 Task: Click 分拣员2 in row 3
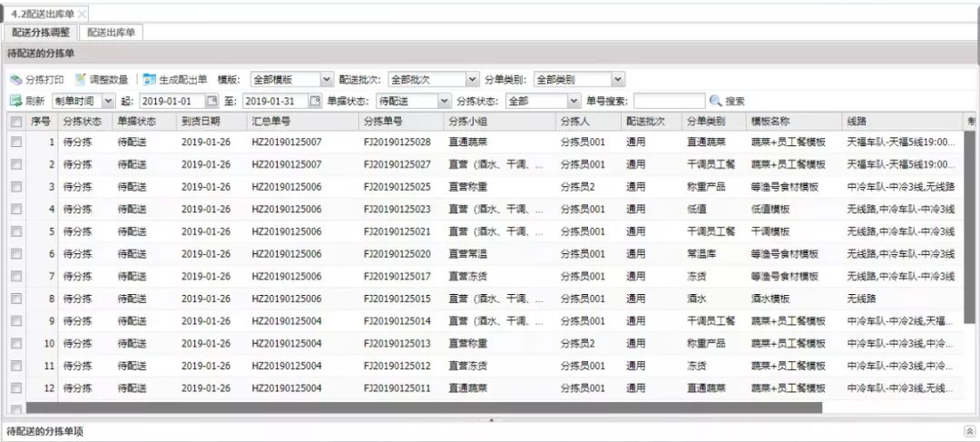pos(577,187)
